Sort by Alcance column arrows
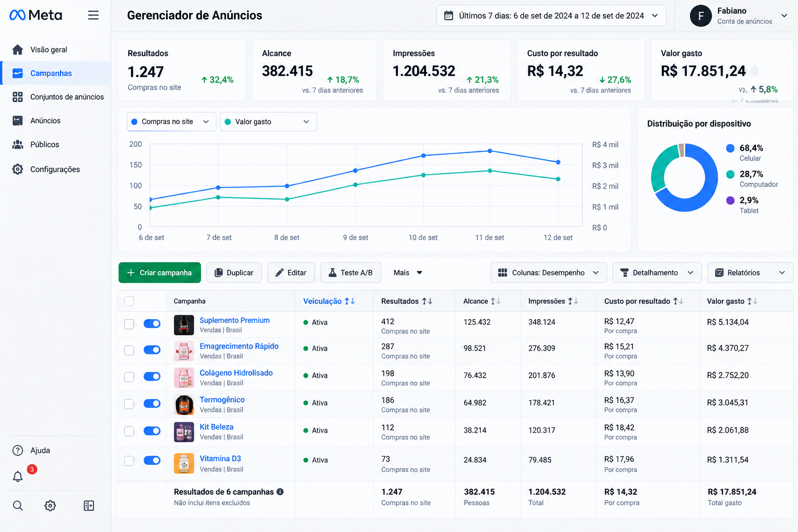This screenshot has width=798, height=532. point(496,301)
